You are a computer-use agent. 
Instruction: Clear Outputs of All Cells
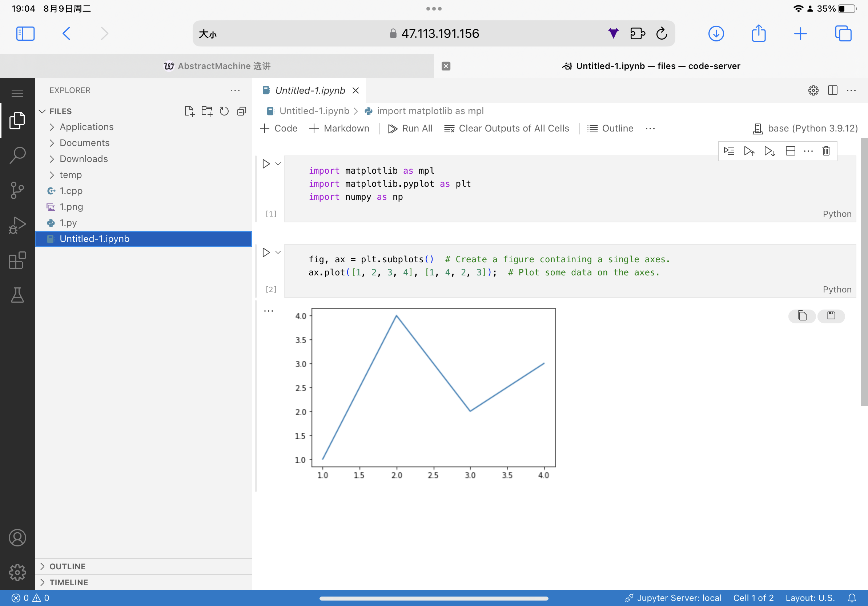pyautogui.click(x=507, y=129)
